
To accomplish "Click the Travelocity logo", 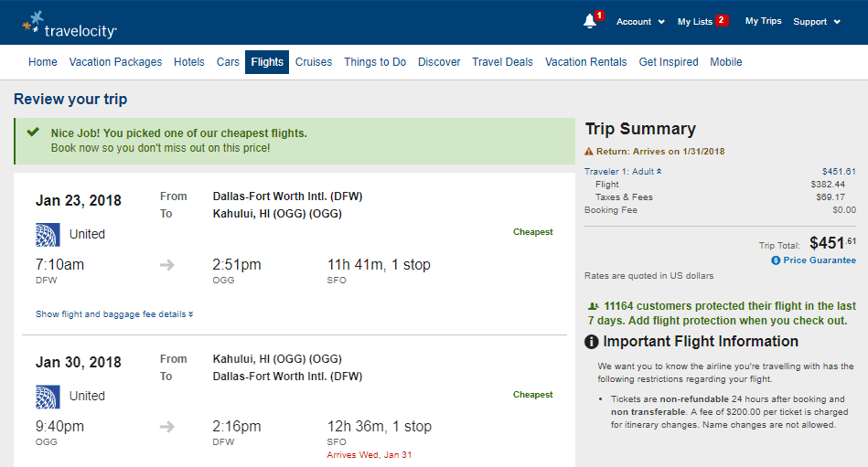I will tap(70, 25).
